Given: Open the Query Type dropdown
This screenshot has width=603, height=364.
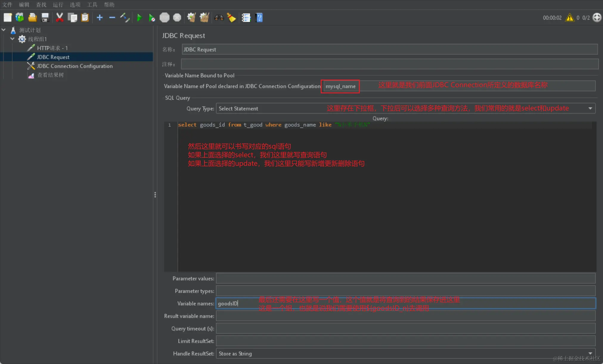Looking at the screenshot, I should tap(590, 109).
